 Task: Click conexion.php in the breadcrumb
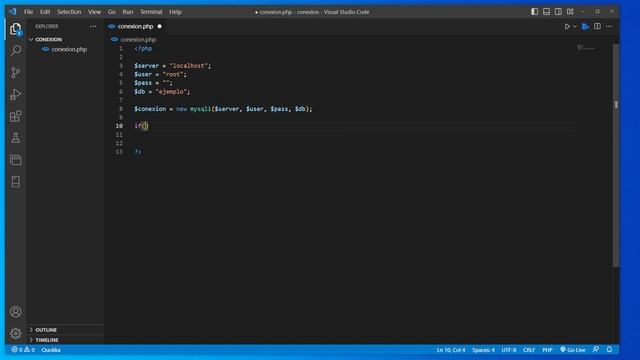(x=138, y=40)
